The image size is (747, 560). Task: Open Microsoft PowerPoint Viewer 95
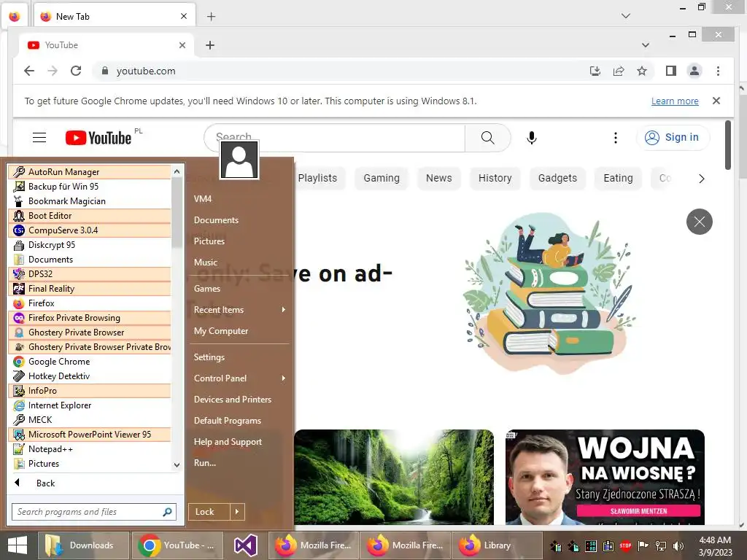pyautogui.click(x=90, y=435)
